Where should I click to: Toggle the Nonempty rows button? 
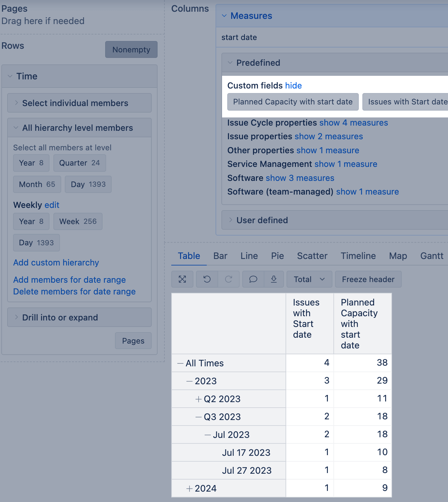pyautogui.click(x=131, y=49)
